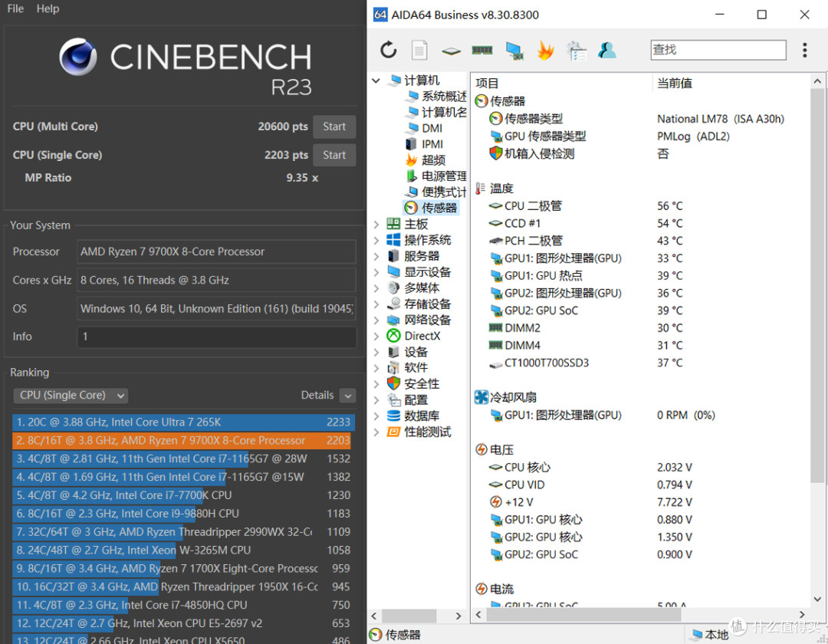Select the Threadripper 2990WX ranking row
Screen dimensions: 828x644
point(183,532)
